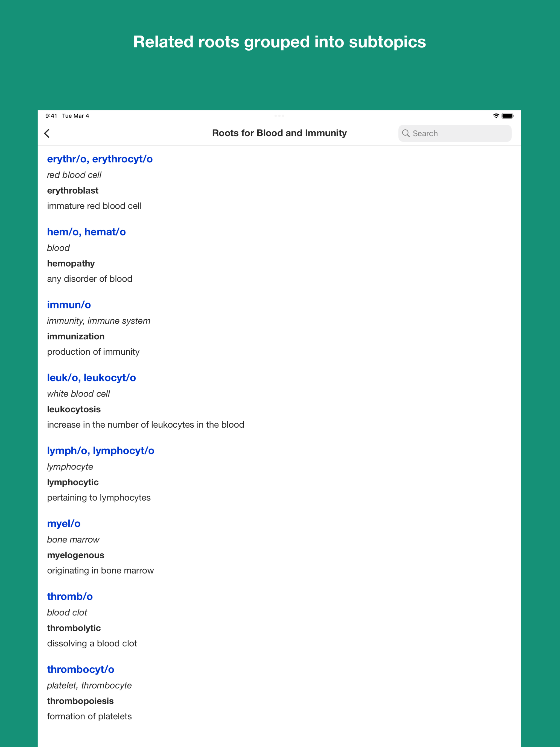Select the 'white blood cell' meaning

coord(78,394)
